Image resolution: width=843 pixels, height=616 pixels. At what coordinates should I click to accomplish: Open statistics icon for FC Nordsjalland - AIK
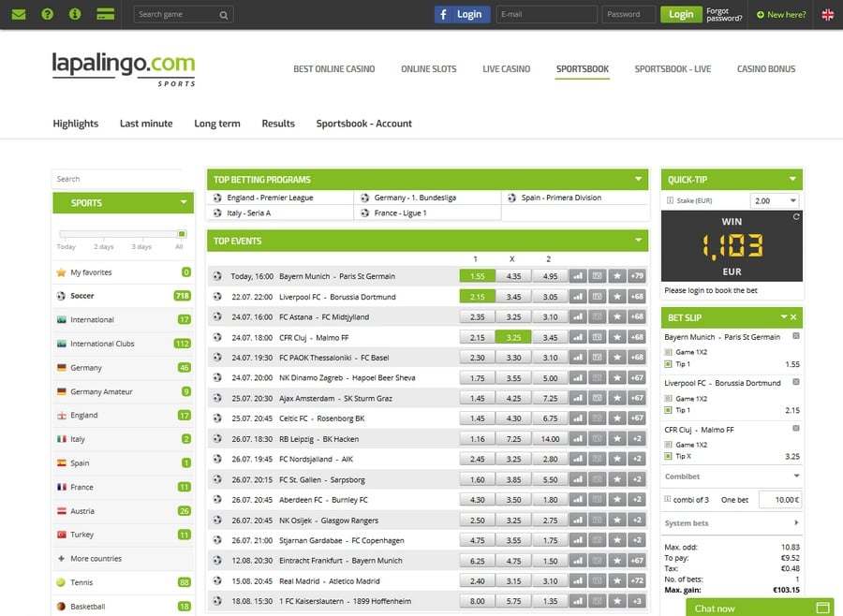(x=578, y=459)
